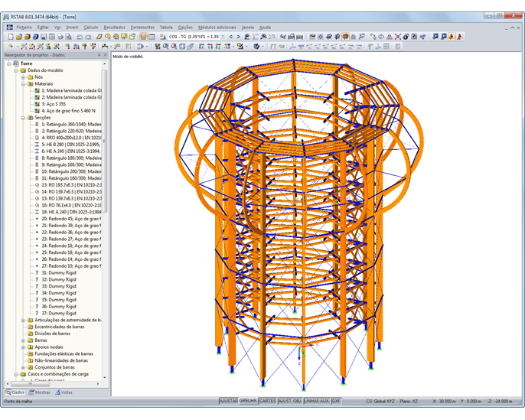The width and height of the screenshot is (525, 420).
Task: Toggle DXF in status bar
Action: 336,401
